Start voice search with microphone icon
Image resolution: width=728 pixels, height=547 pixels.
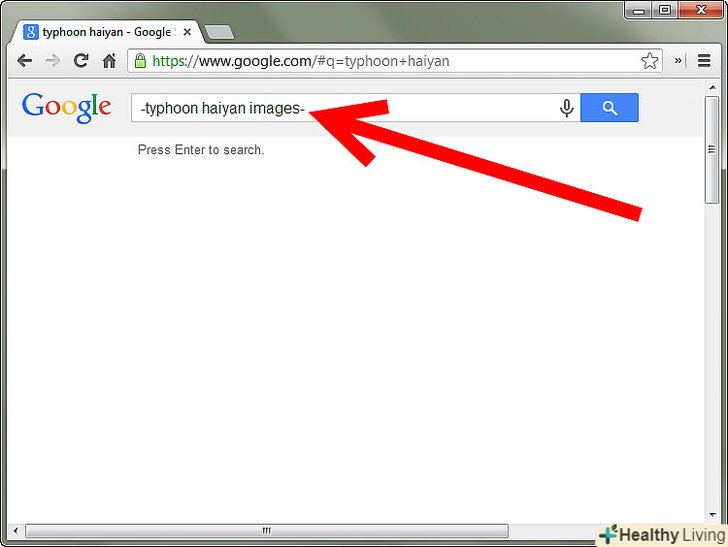point(566,108)
